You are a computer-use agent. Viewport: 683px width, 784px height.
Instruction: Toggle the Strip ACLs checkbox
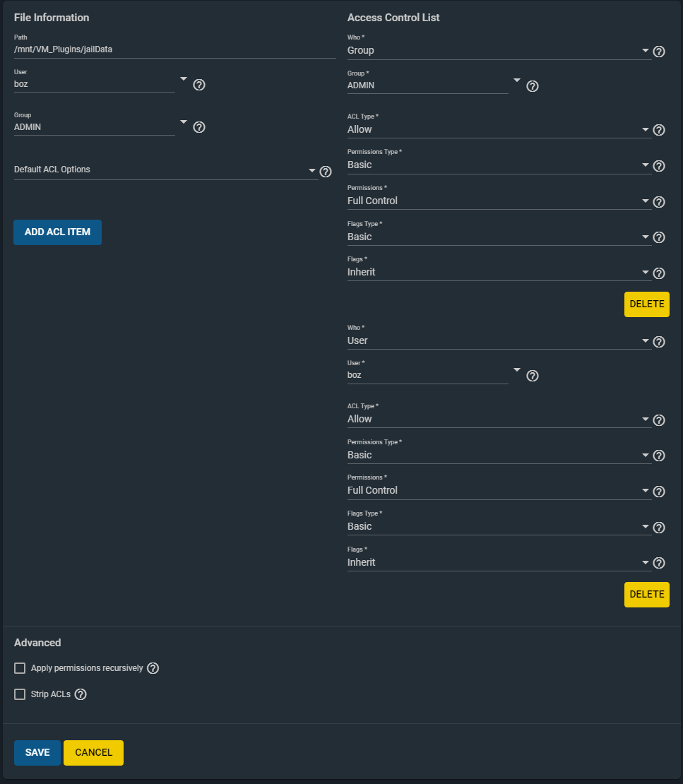click(x=20, y=694)
